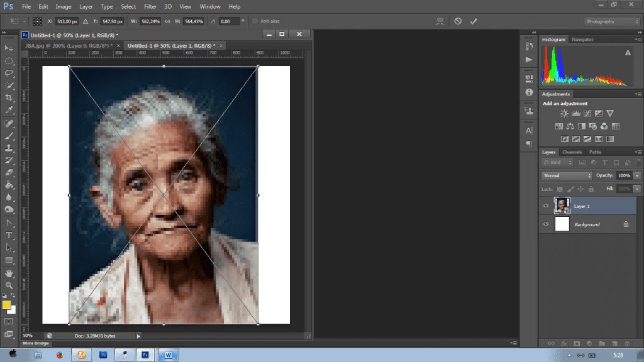The width and height of the screenshot is (644, 362).
Task: Click the Brightness/Contrast adjustment icon
Action: click(564, 114)
